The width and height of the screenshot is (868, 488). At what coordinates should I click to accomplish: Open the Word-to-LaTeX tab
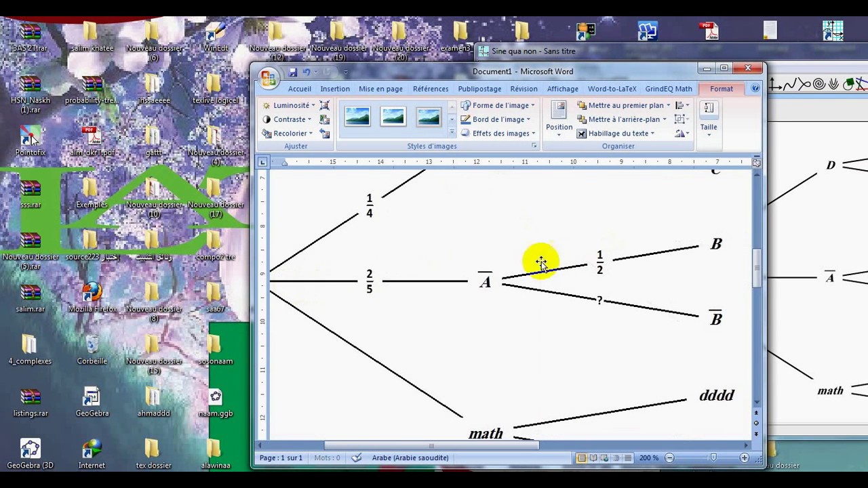tap(612, 89)
